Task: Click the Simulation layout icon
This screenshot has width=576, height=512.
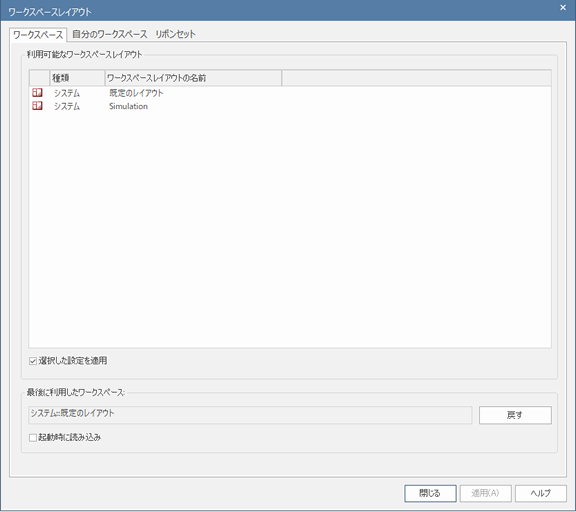Action: [x=37, y=106]
